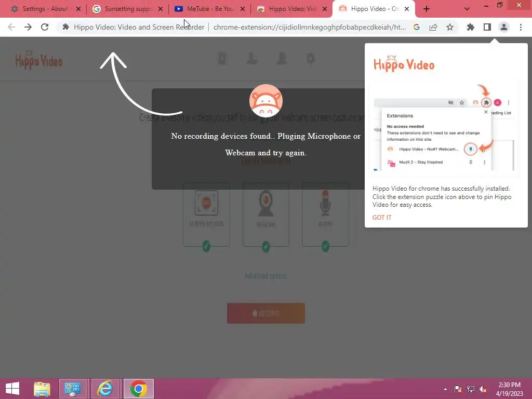Close the active Hippo Video tab
532x399 pixels.
click(x=407, y=9)
